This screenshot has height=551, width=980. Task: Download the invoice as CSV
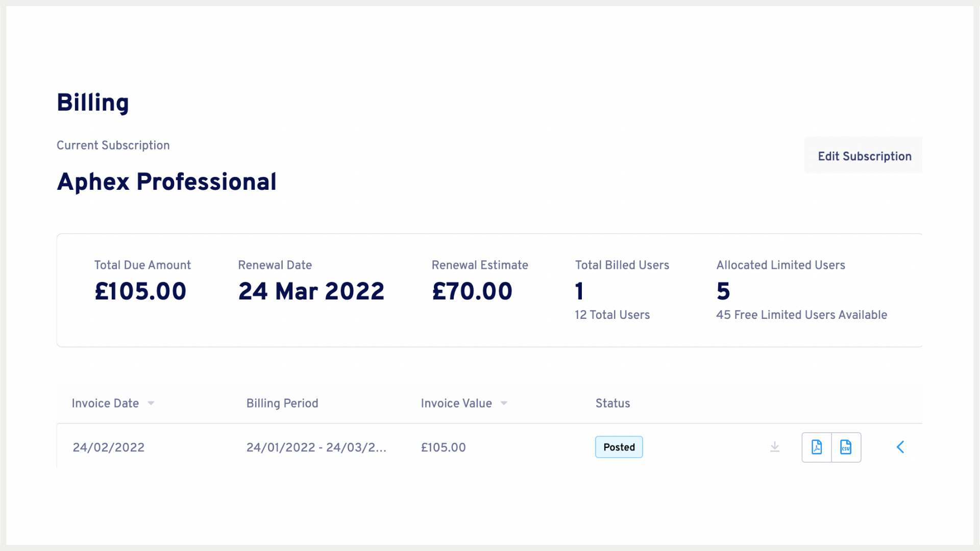(846, 447)
